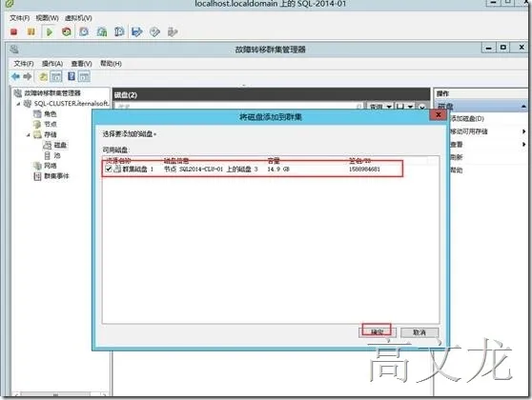The width and height of the screenshot is (532, 400).
Task: Click the green play power-on icon
Action: coord(50,32)
